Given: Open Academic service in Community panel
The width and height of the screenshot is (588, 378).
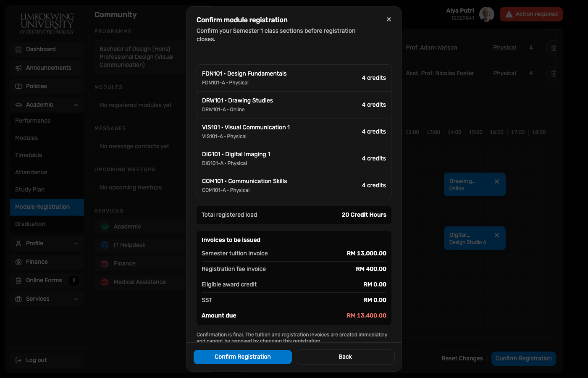Looking at the screenshot, I should [x=140, y=227].
